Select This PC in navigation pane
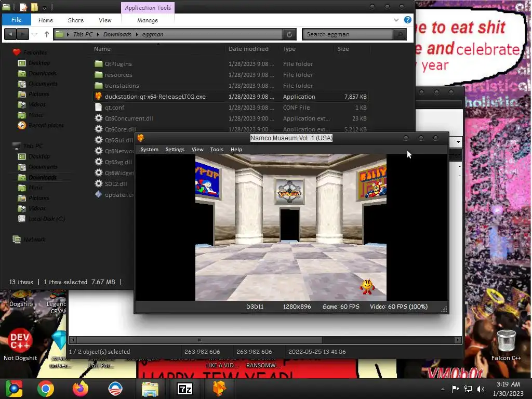Image resolution: width=532 pixels, height=399 pixels. (33, 146)
